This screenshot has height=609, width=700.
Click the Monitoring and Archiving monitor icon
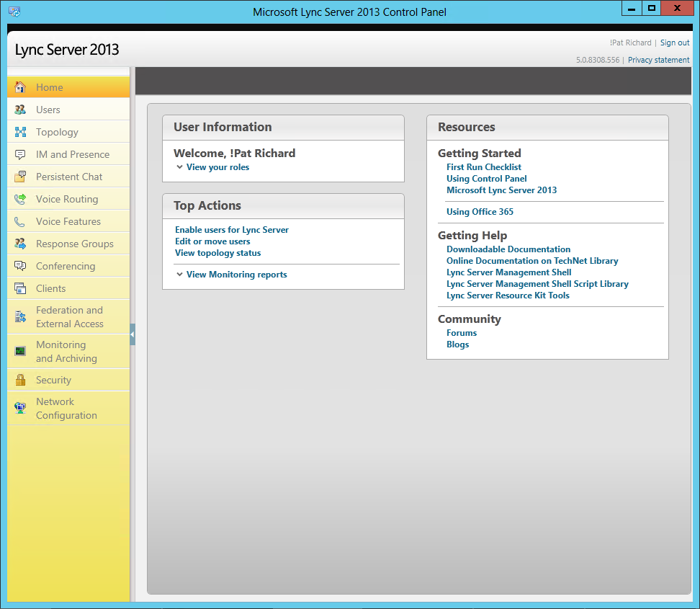click(20, 351)
